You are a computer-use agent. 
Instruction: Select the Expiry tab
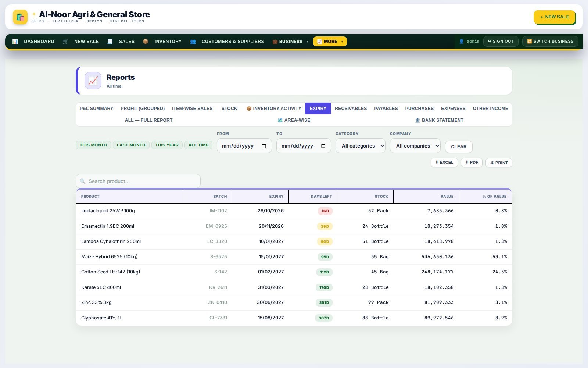click(x=318, y=109)
